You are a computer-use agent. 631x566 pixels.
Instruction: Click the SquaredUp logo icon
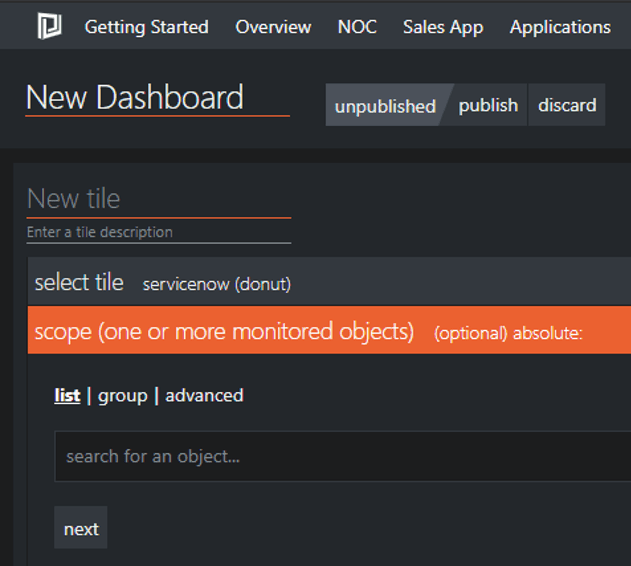point(49,26)
